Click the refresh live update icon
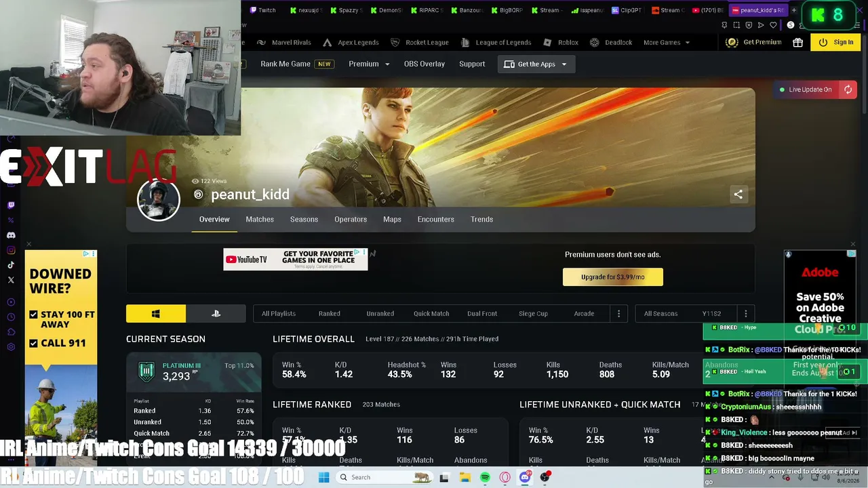Image resolution: width=868 pixels, height=488 pixels. [848, 89]
